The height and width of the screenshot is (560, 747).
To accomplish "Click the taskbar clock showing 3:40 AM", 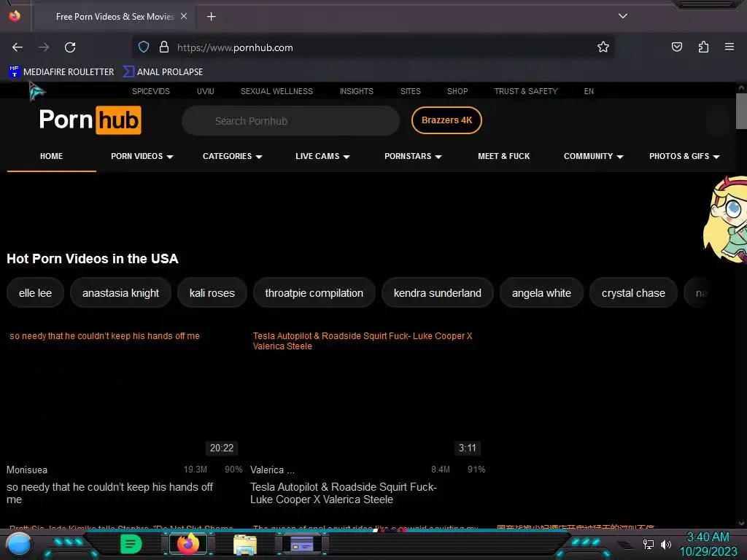I will [708, 544].
